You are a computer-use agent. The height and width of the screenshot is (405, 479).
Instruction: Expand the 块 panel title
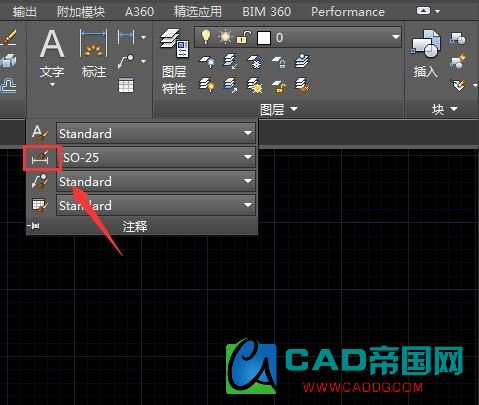(x=444, y=109)
